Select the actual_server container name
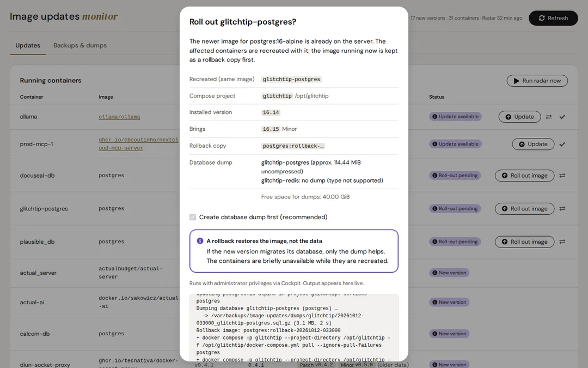Image resolution: width=588 pixels, height=368 pixels. click(x=38, y=273)
